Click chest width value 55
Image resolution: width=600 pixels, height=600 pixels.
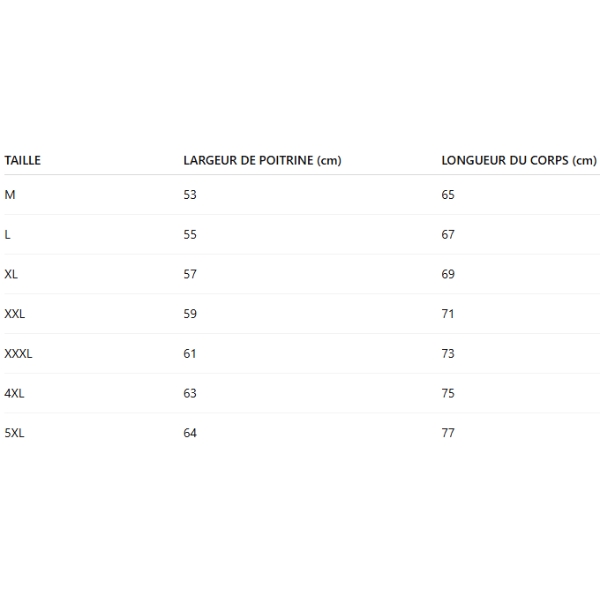[190, 235]
